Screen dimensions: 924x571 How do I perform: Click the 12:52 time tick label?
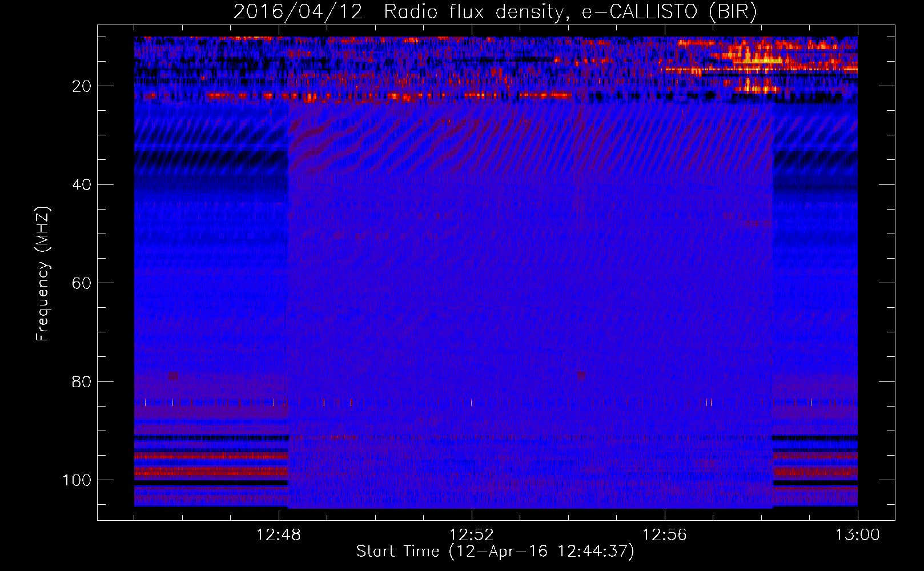(x=472, y=535)
